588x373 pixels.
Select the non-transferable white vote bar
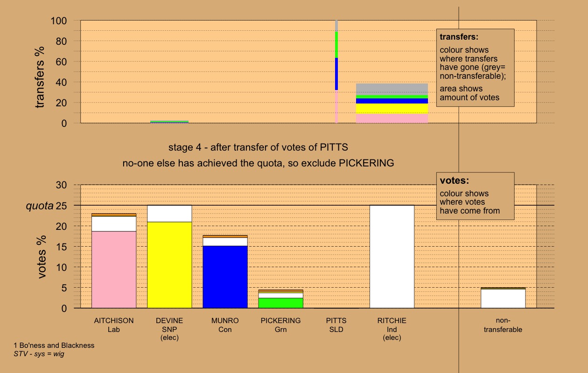tap(503, 298)
